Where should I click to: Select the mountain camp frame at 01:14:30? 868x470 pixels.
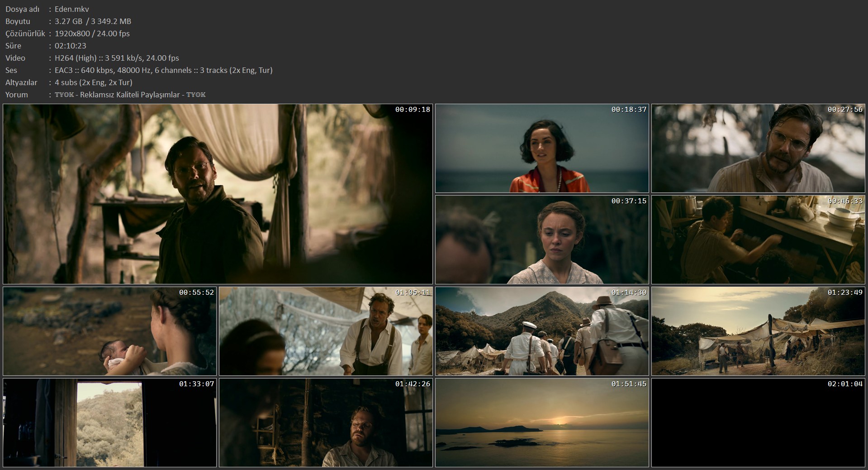click(x=542, y=331)
